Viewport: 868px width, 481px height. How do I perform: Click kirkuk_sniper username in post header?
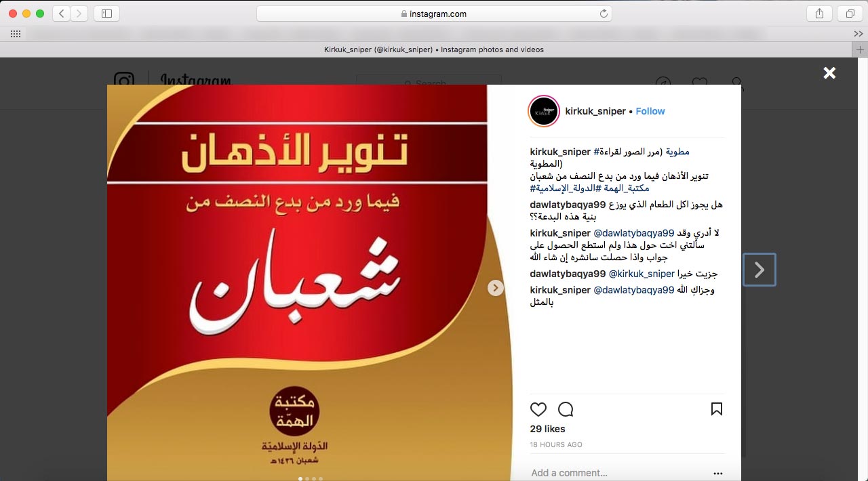coord(595,111)
